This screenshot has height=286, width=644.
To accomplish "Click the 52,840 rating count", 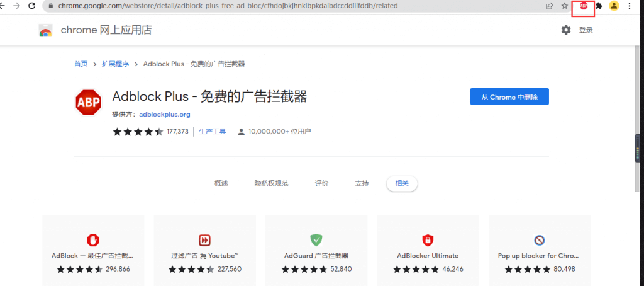I will pyautogui.click(x=341, y=270).
